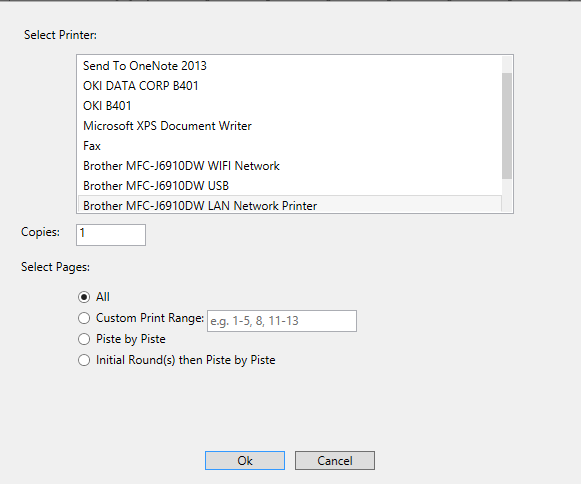The height and width of the screenshot is (484, 581).
Task: Click the Custom Print Range label text
Action: pyautogui.click(x=150, y=318)
